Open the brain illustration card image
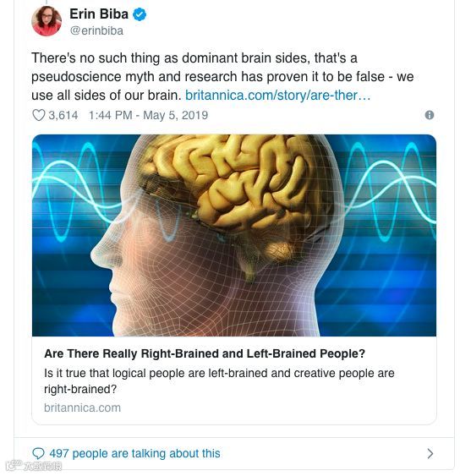Viewport: 460px width, 476px height. (234, 235)
